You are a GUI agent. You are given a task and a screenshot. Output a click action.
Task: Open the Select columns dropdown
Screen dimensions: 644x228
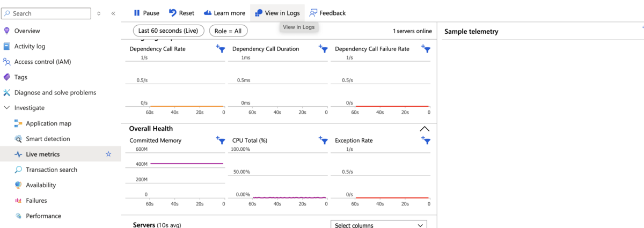coord(378,225)
